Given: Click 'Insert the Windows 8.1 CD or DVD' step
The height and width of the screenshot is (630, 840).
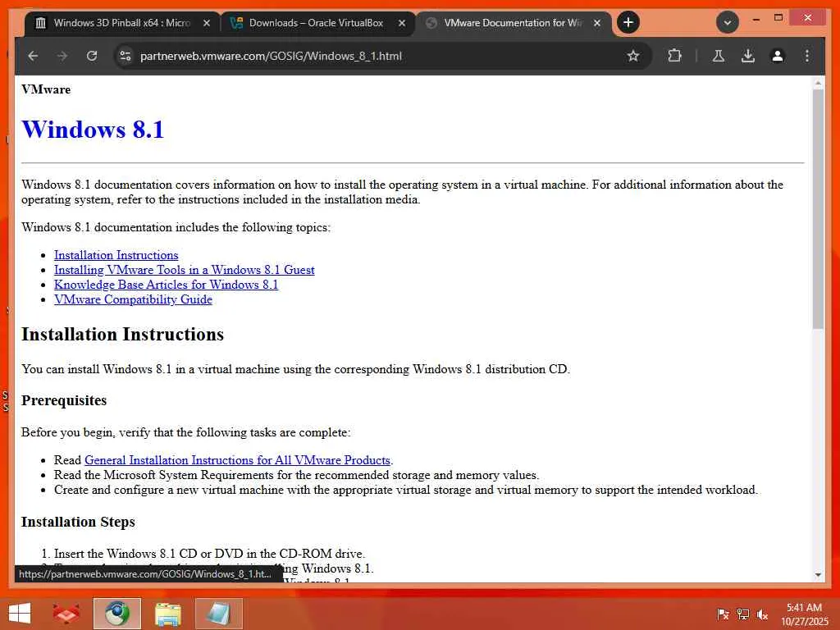Looking at the screenshot, I should click(209, 554).
